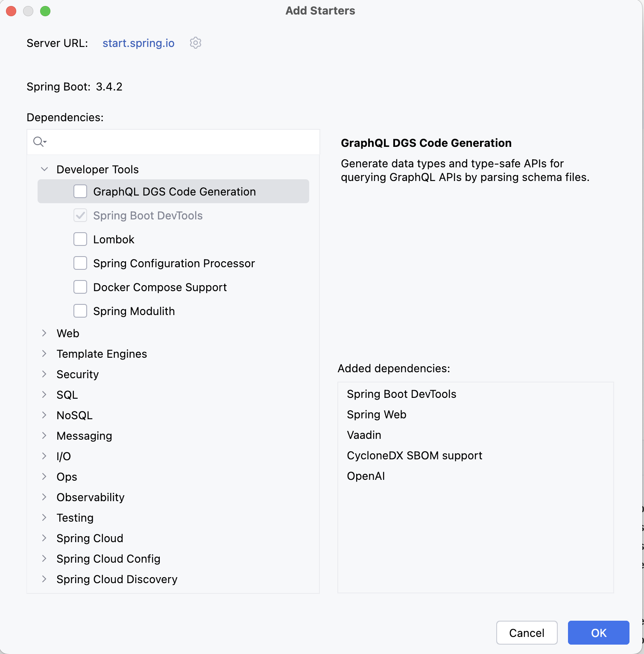Screen dimensions: 644x654
Task: Select the Lombok row label
Action: point(114,239)
